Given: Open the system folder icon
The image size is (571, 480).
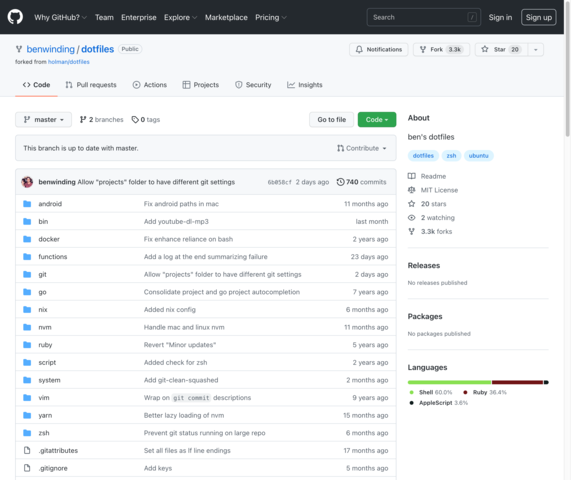Looking at the screenshot, I should click(x=27, y=380).
